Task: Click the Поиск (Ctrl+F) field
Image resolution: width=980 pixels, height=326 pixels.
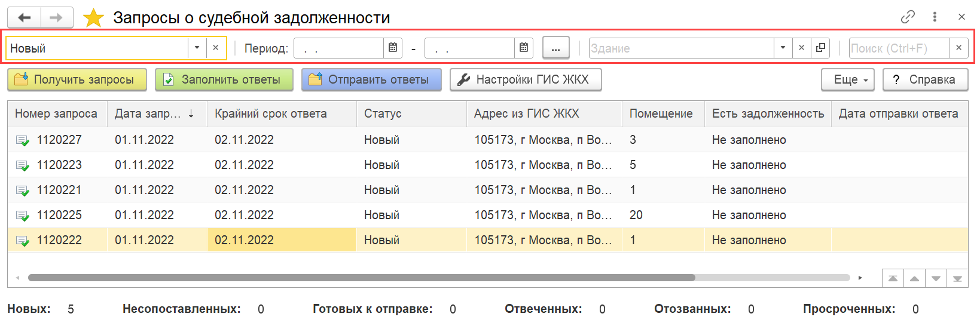Action: [x=899, y=48]
